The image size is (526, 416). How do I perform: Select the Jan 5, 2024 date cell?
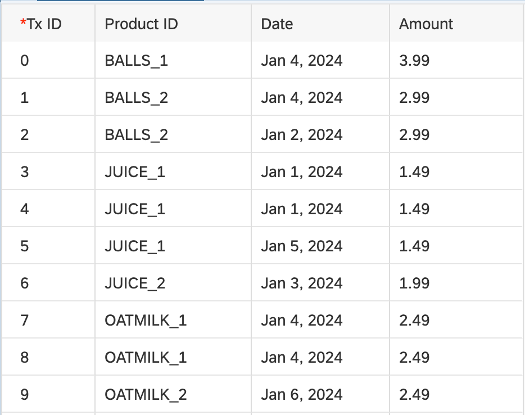click(320, 246)
